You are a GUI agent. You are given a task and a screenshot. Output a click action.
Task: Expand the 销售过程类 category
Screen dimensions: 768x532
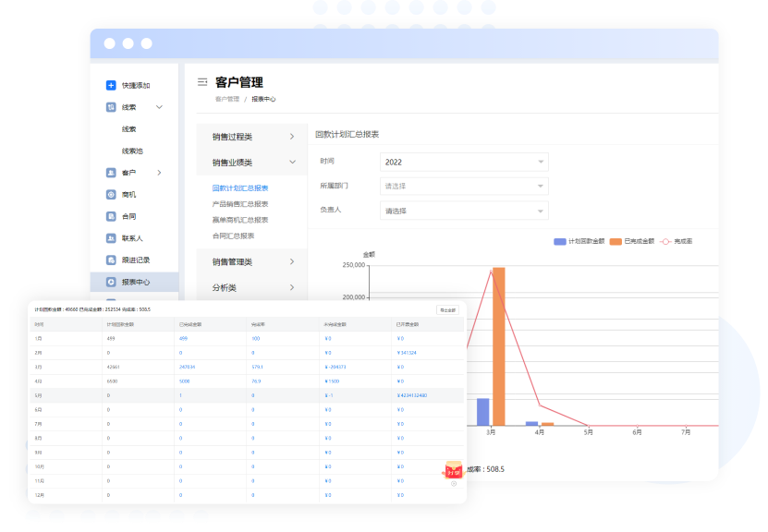tap(252, 137)
